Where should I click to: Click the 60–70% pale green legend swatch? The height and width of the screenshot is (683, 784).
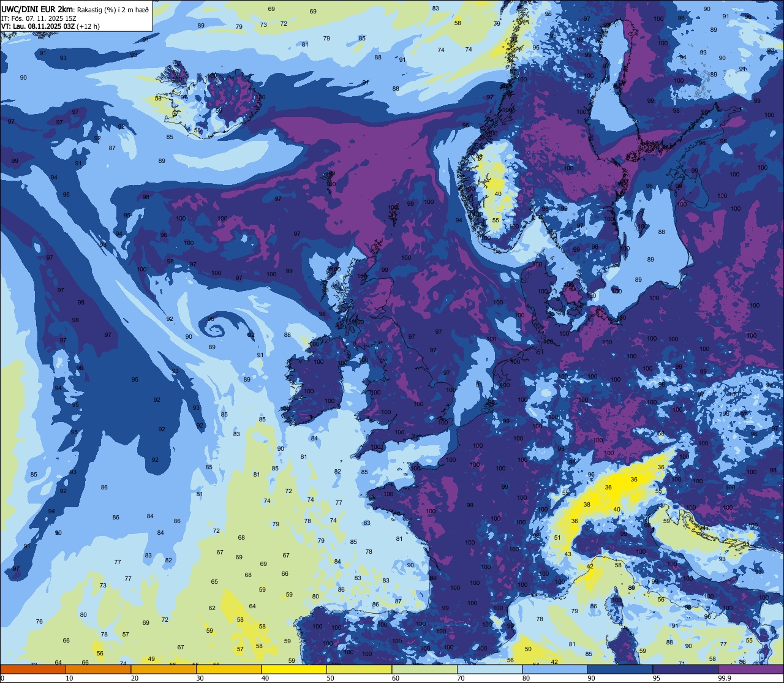point(424,669)
